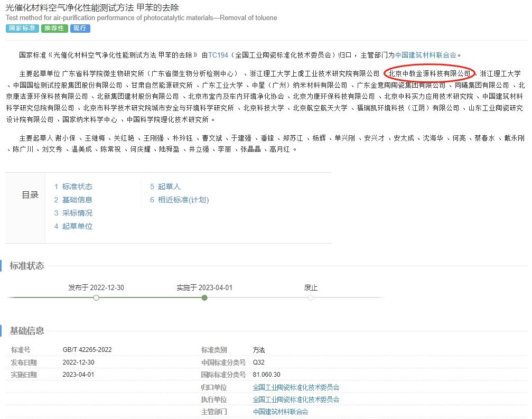Open 主管部门 中国建筑材料联合会 link in table
Screen dimensions: 532x419
click(x=281, y=412)
